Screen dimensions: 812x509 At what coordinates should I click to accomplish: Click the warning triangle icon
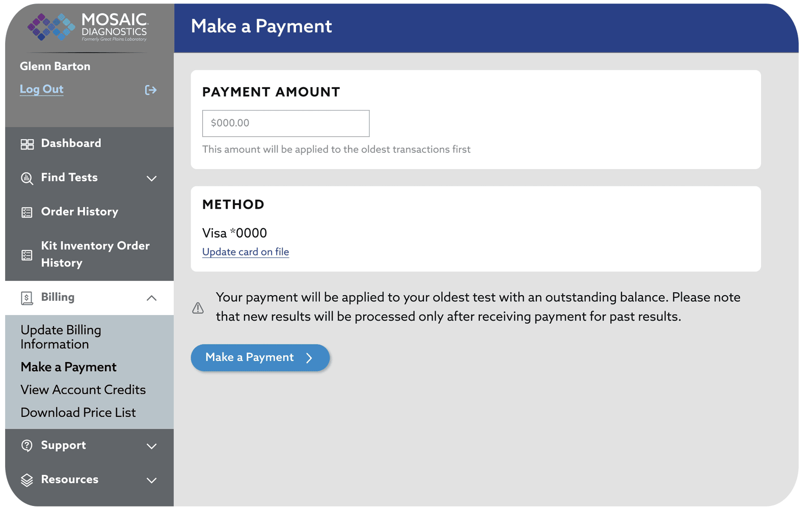point(198,308)
